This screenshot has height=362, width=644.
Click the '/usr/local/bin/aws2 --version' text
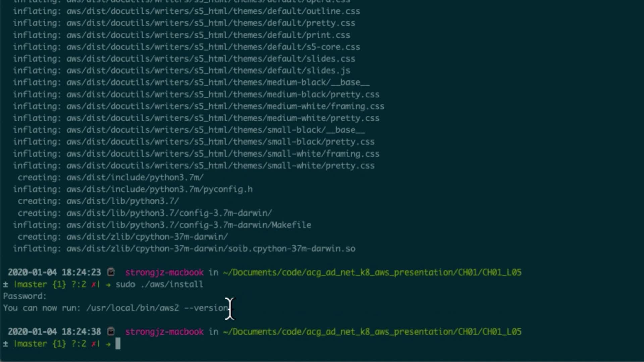pyautogui.click(x=158, y=308)
